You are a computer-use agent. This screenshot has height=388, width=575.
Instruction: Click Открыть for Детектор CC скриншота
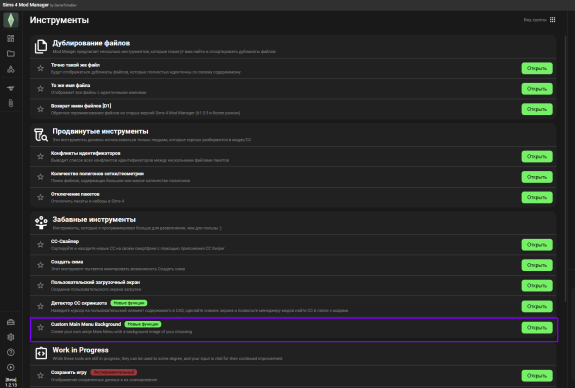[537, 306]
